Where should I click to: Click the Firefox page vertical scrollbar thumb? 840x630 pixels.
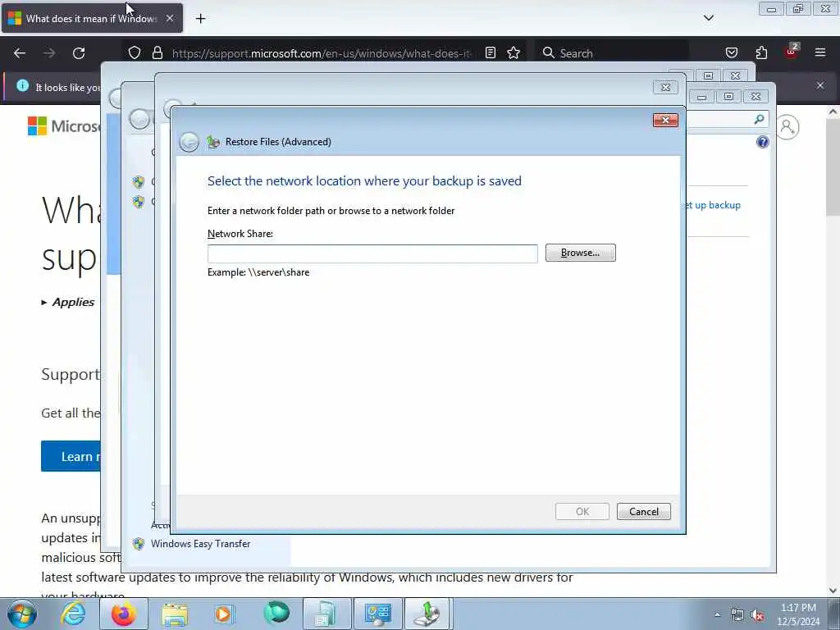click(833, 167)
